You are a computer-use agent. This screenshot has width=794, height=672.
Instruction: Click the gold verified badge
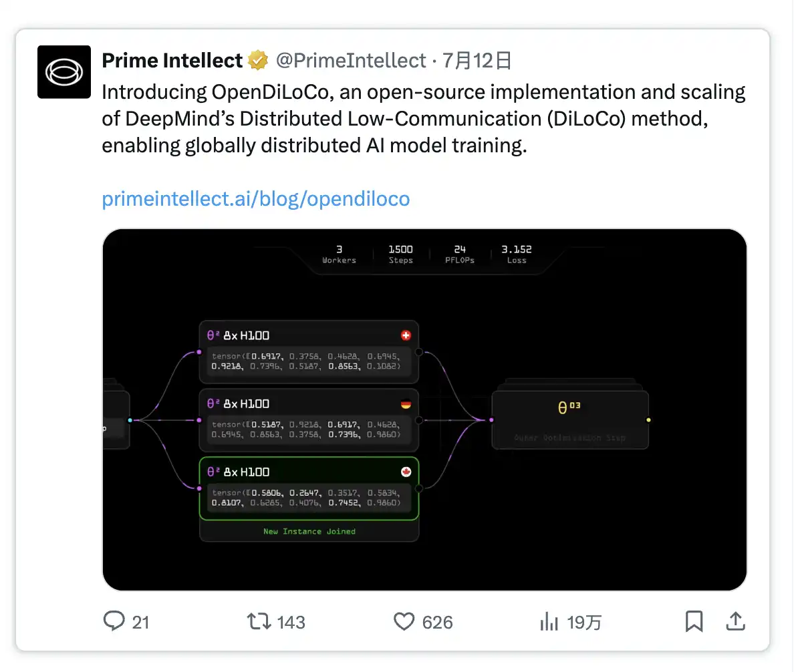[258, 61]
